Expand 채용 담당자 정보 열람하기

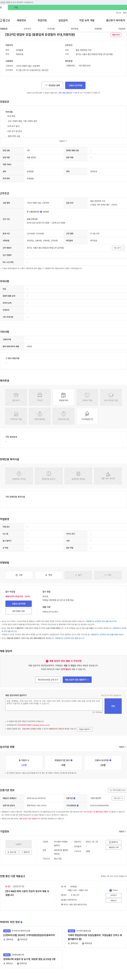(77, 679)
